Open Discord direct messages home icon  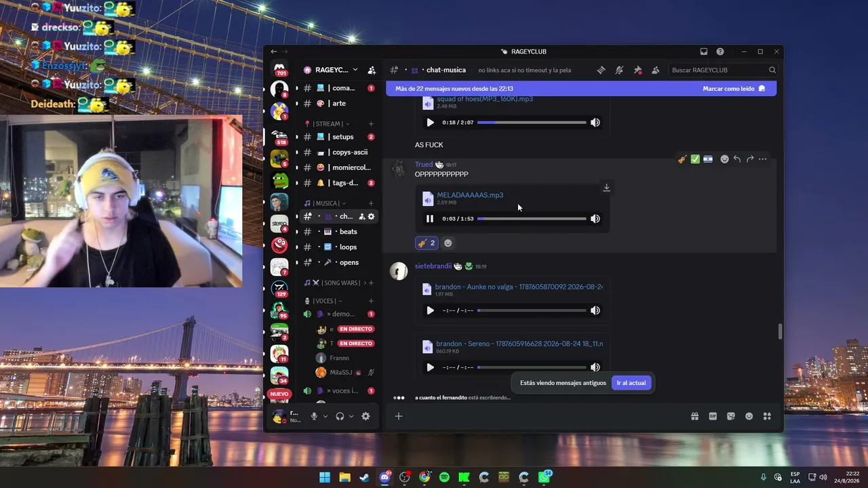pos(279,69)
